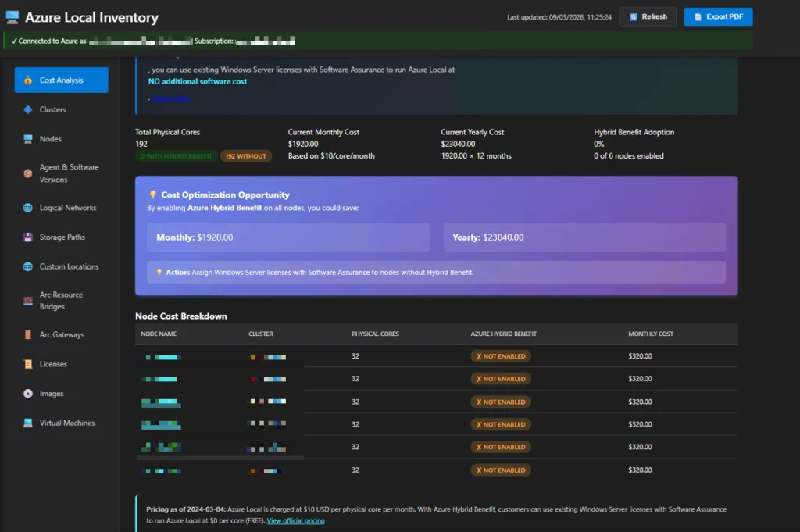Click the Logical Networks globe icon
The height and width of the screenshot is (532, 800).
(28, 209)
